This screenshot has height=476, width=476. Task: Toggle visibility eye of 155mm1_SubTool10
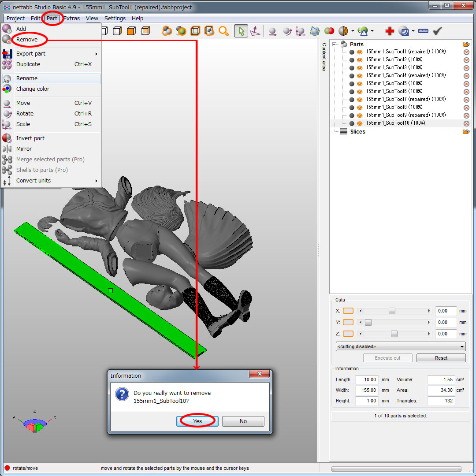click(x=360, y=123)
